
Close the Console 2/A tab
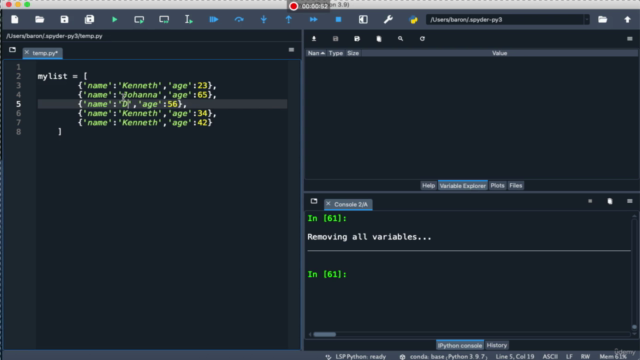(329, 204)
